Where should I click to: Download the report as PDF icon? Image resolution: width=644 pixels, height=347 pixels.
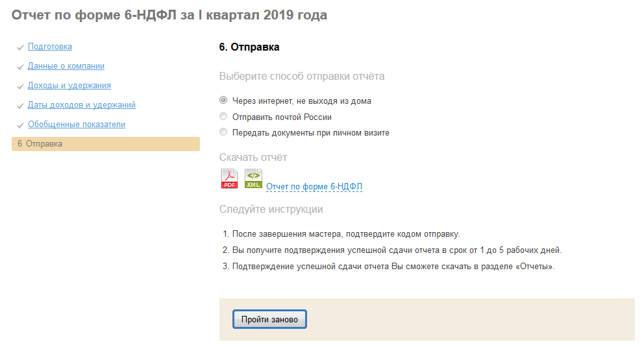(x=230, y=178)
